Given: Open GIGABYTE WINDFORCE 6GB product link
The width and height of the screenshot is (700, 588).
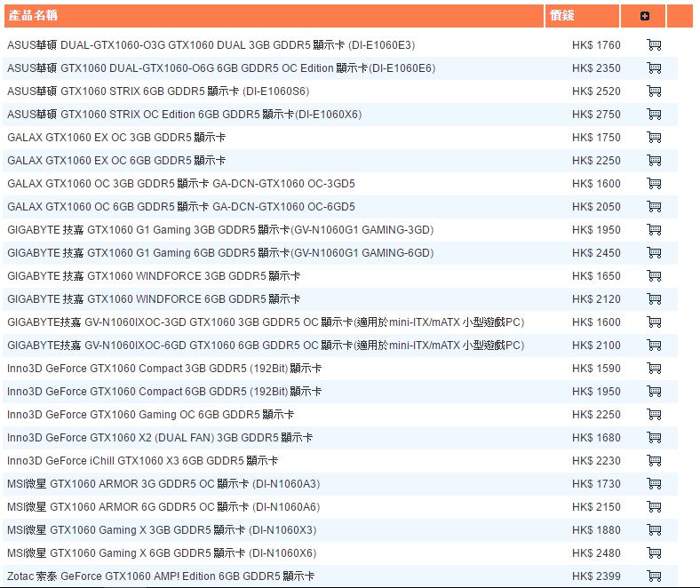Looking at the screenshot, I should point(154,299).
